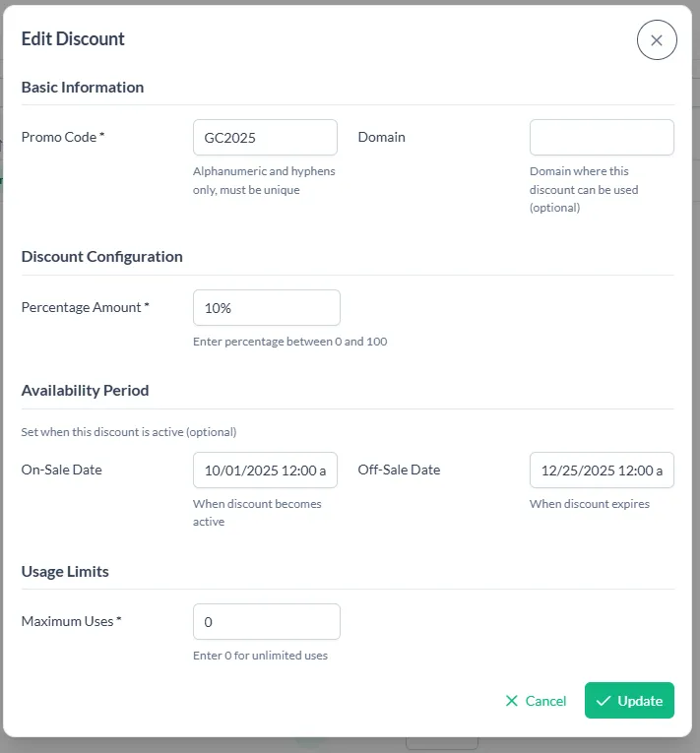
Task: Select the Availability Period heading
Action: tap(85, 391)
